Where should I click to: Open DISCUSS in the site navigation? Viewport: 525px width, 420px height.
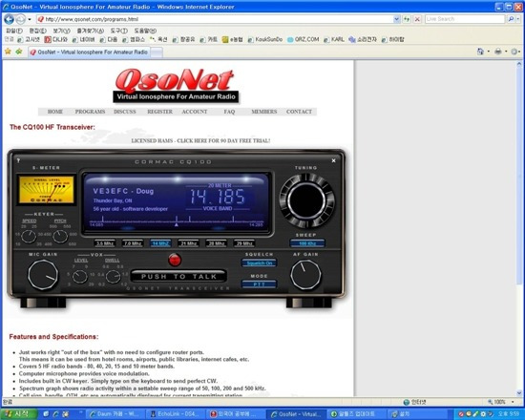(x=125, y=112)
